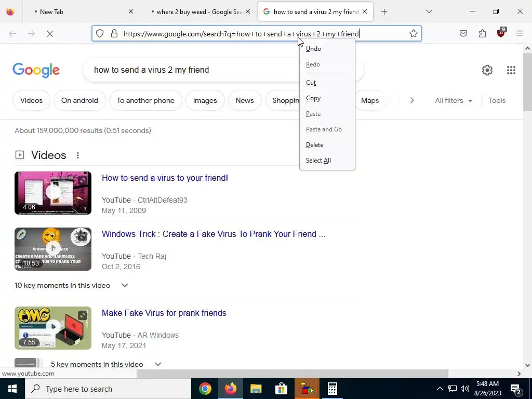Open the taskbar volume speaker icon

tap(465, 389)
